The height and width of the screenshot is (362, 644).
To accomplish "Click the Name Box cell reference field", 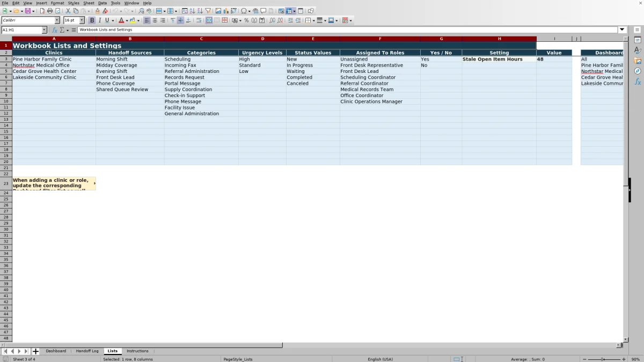I will pyautogui.click(x=21, y=30).
